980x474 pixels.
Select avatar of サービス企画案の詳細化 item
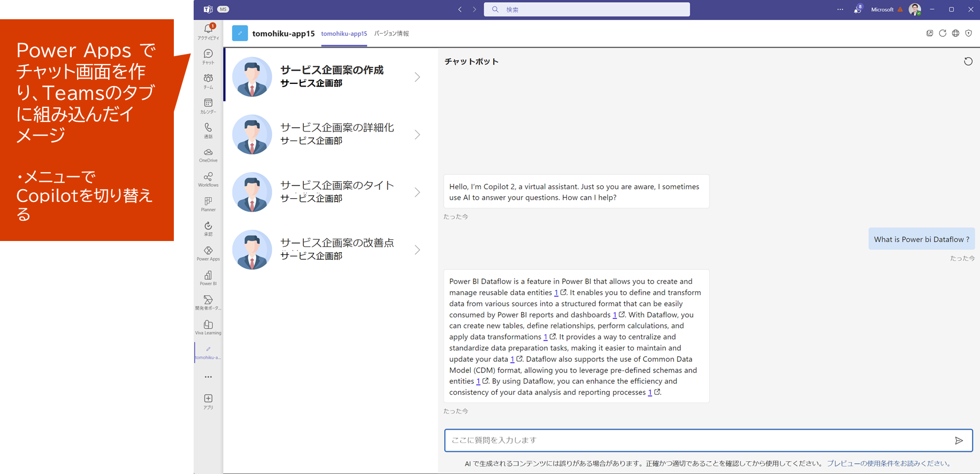click(252, 135)
